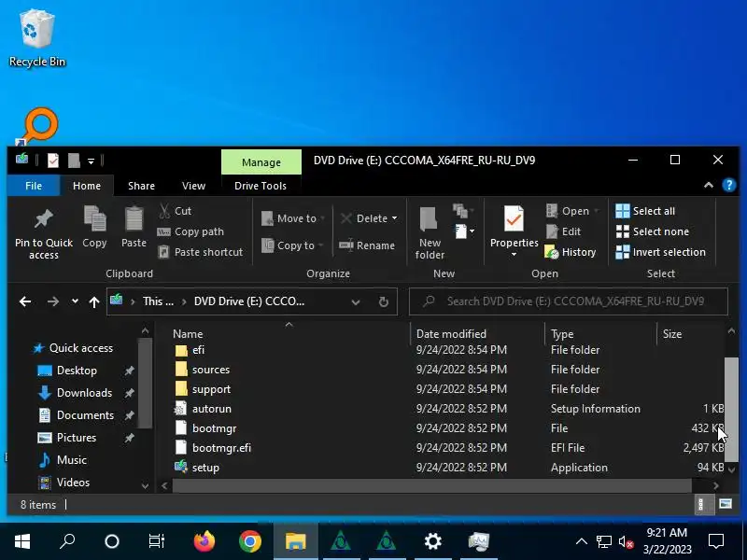Switch to the View ribbon tab
This screenshot has height=560, width=747.
[x=193, y=186]
